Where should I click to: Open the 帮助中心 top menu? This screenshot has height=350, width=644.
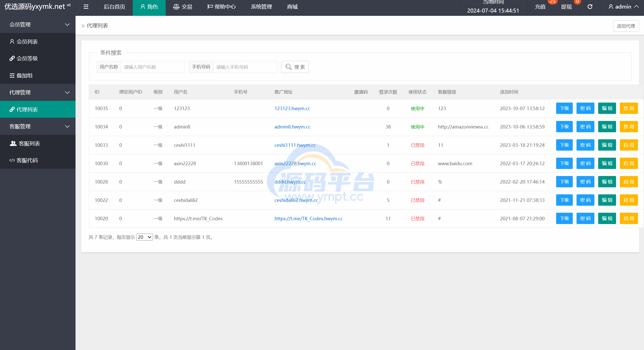[222, 7]
